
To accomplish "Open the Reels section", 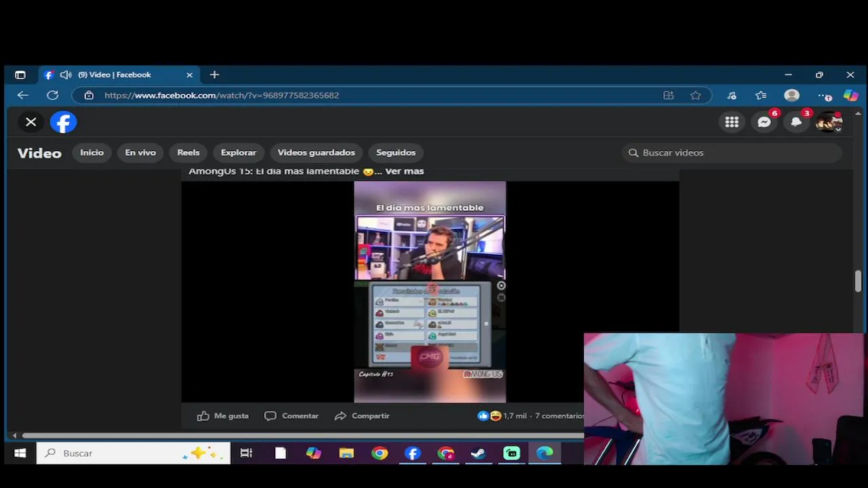I will coord(189,152).
